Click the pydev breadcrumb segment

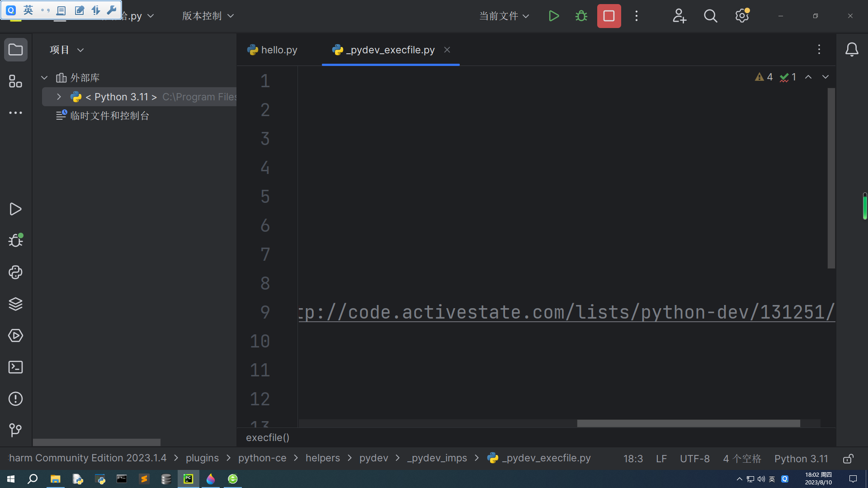(x=374, y=458)
